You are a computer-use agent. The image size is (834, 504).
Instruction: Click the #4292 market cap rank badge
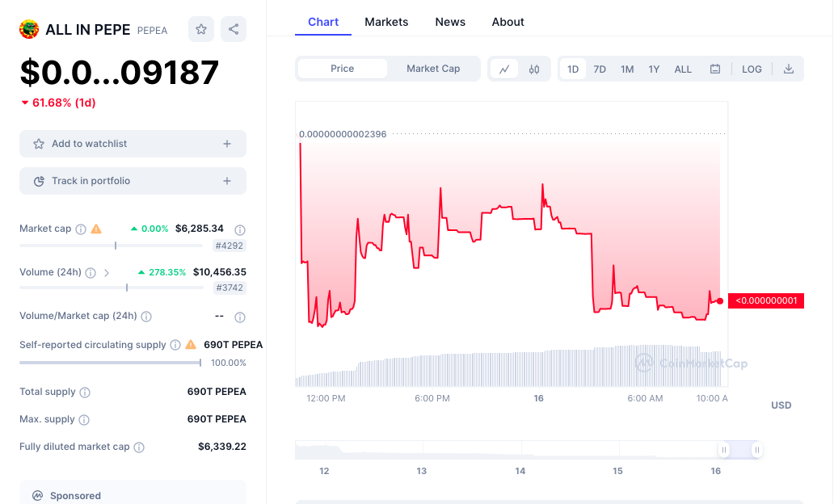229,246
